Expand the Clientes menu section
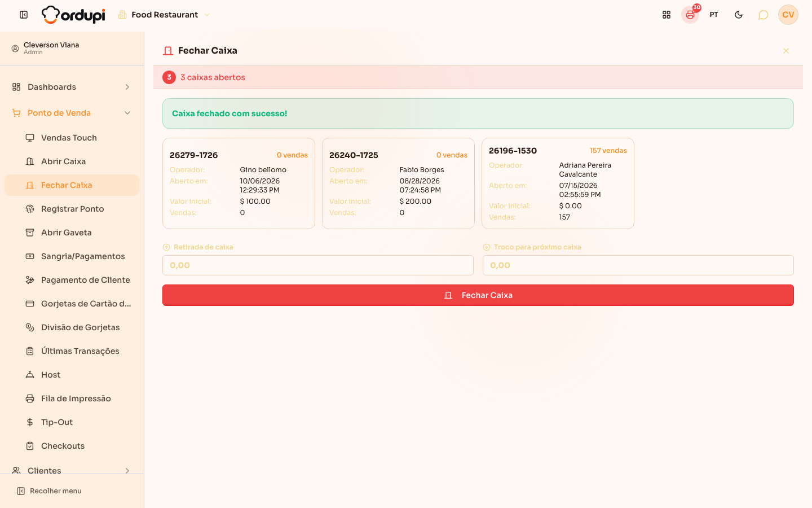The width and height of the screenshot is (812, 508). click(x=72, y=470)
